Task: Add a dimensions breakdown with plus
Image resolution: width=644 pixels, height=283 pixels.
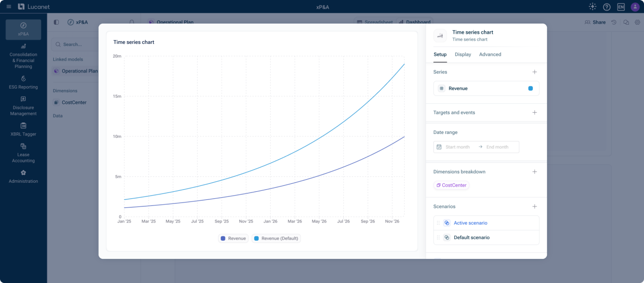Action: pyautogui.click(x=534, y=172)
